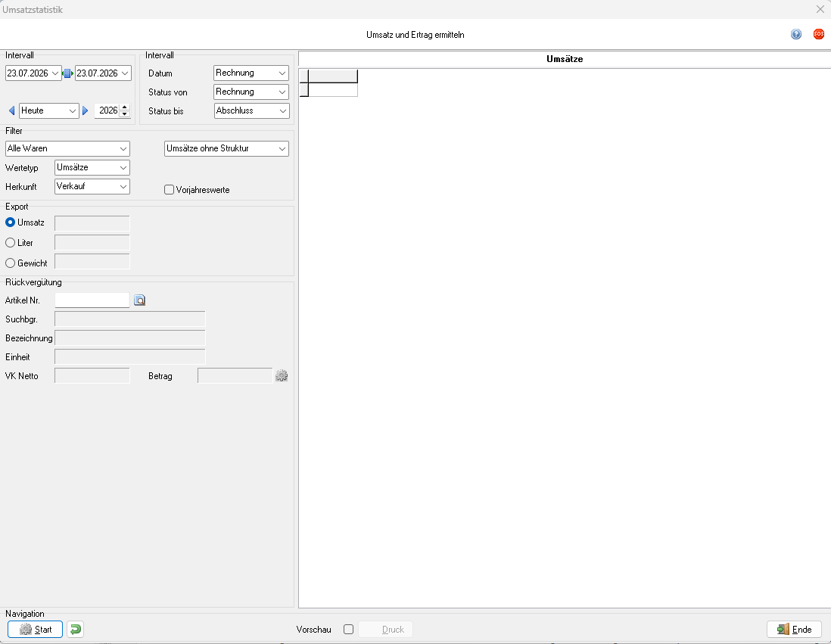The width and height of the screenshot is (831, 644).
Task: Click the red SOS icon
Action: (x=818, y=35)
